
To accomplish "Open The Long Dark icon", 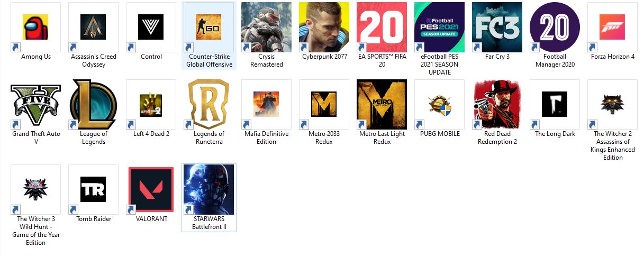I will [555, 104].
